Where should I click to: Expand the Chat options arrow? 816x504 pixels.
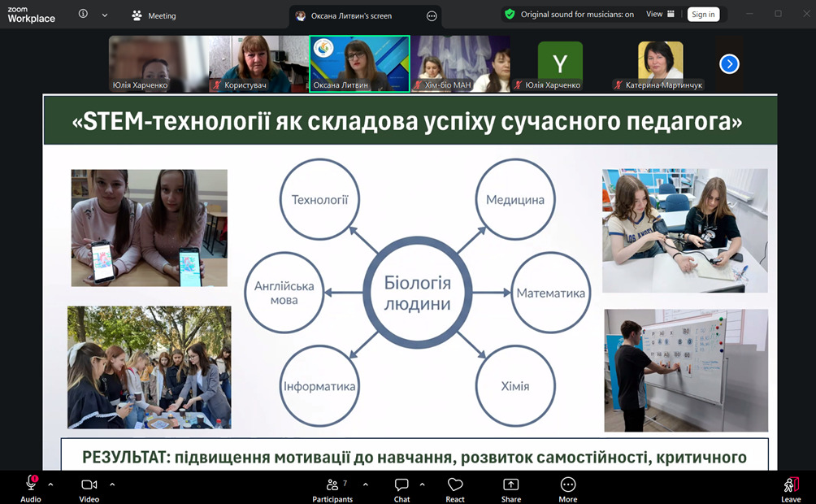(x=422, y=484)
